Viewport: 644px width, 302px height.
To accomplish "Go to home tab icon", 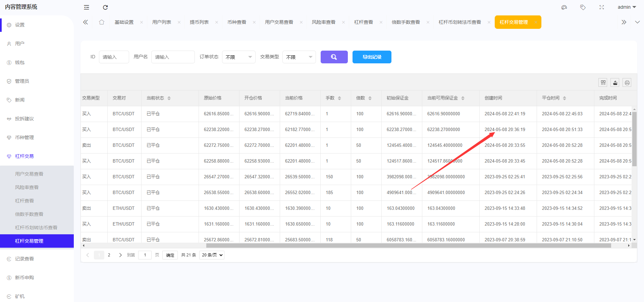I will point(102,22).
